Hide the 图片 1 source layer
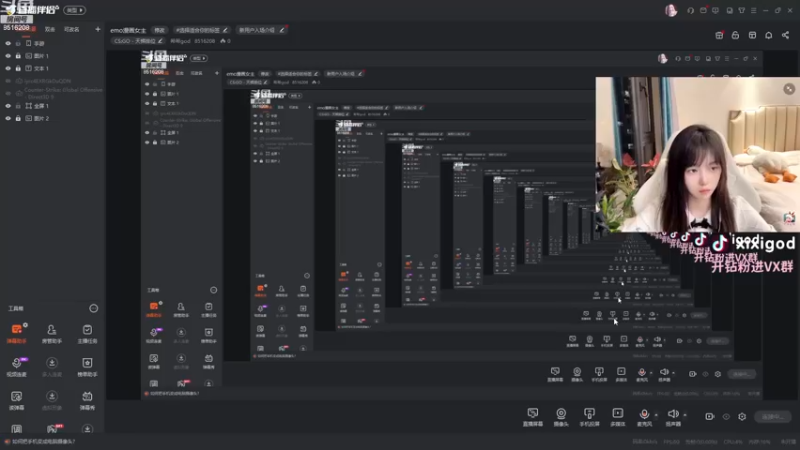The image size is (800, 450). point(8,56)
